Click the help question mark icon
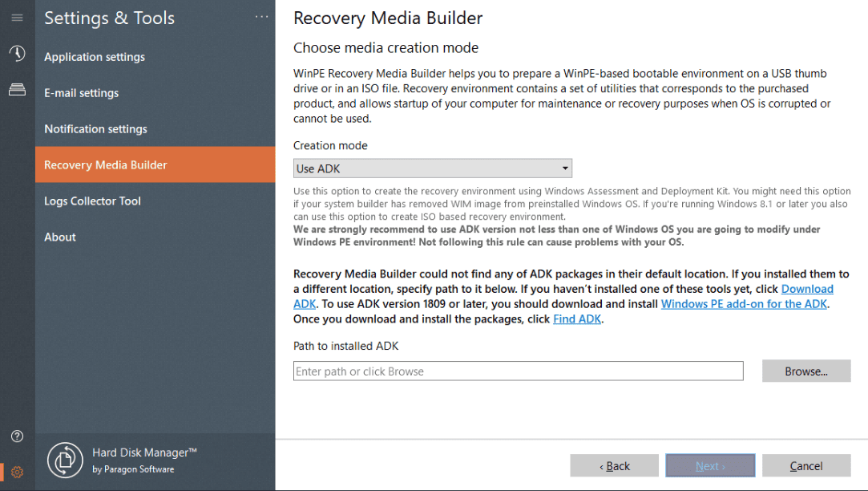 coord(17,436)
